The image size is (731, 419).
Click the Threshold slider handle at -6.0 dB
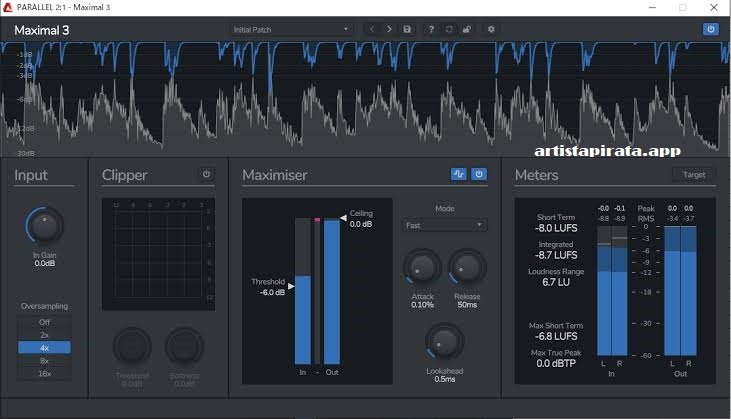click(x=291, y=286)
